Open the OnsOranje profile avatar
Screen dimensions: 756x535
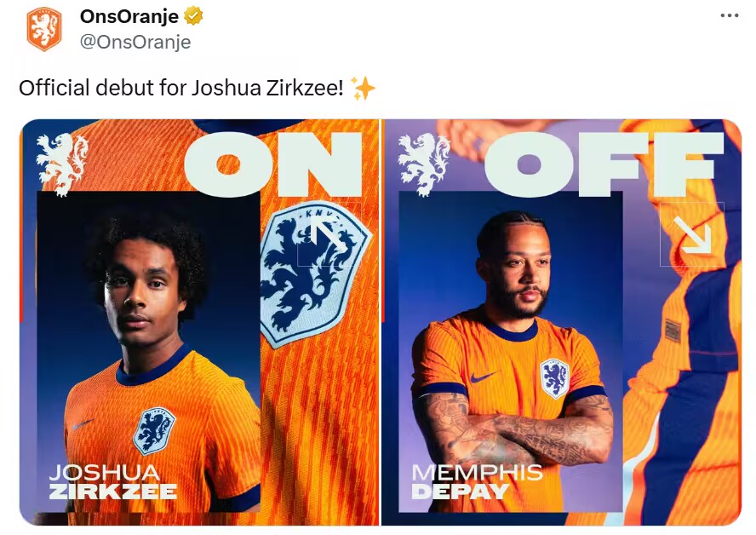point(44,30)
